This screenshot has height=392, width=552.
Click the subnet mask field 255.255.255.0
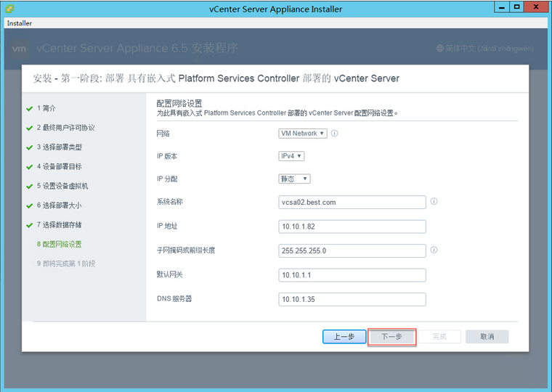tap(352, 251)
